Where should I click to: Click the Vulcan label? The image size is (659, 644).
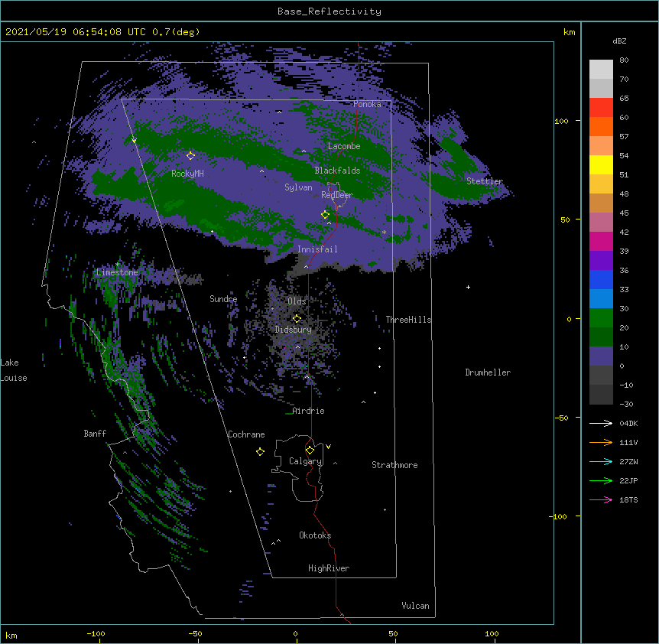tap(415, 606)
